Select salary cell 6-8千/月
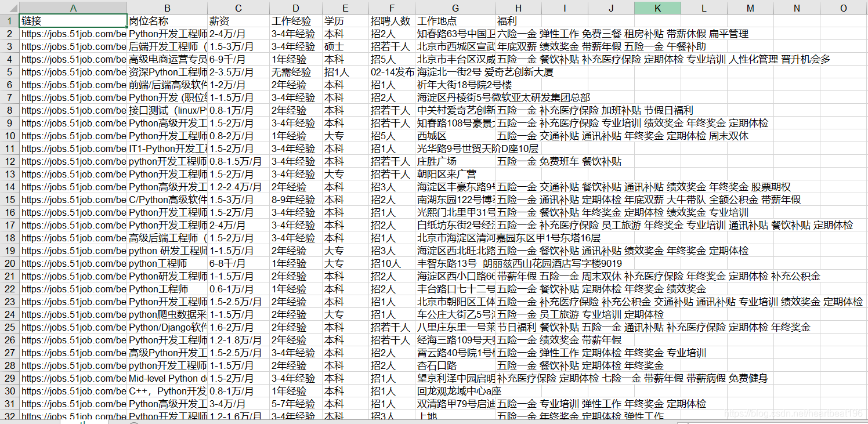Image resolution: width=868 pixels, height=424 pixels. (238, 263)
